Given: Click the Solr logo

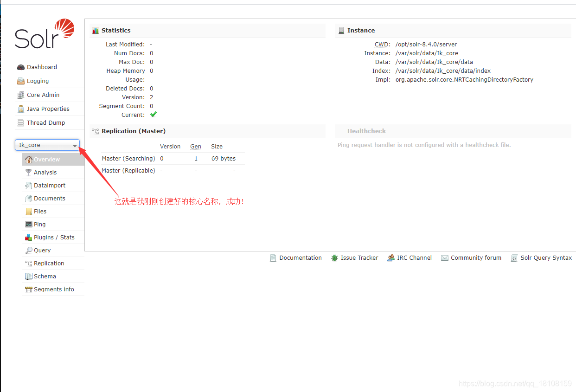Looking at the screenshot, I should coord(45,34).
